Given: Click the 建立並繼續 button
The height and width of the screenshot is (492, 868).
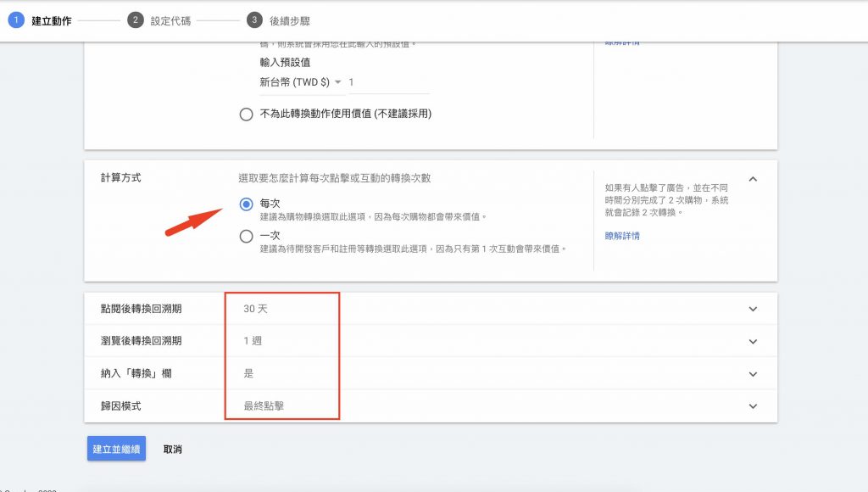Looking at the screenshot, I should tap(116, 449).
